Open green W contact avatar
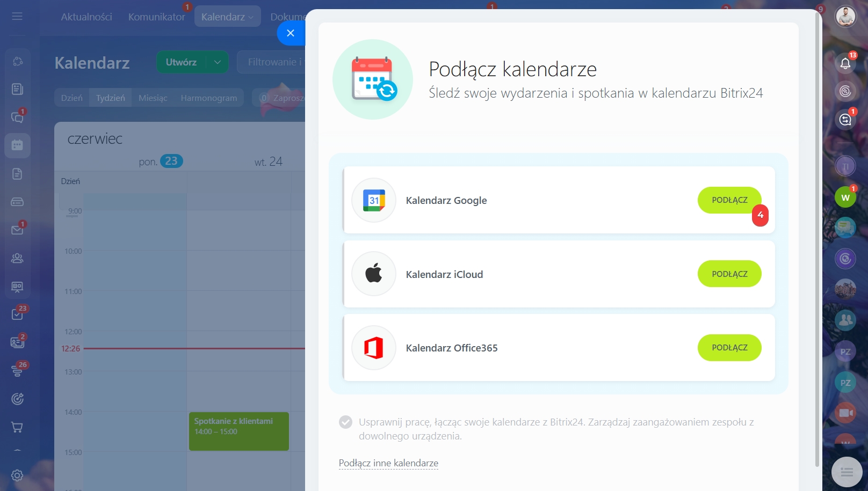The width and height of the screenshot is (868, 491). pos(845,197)
